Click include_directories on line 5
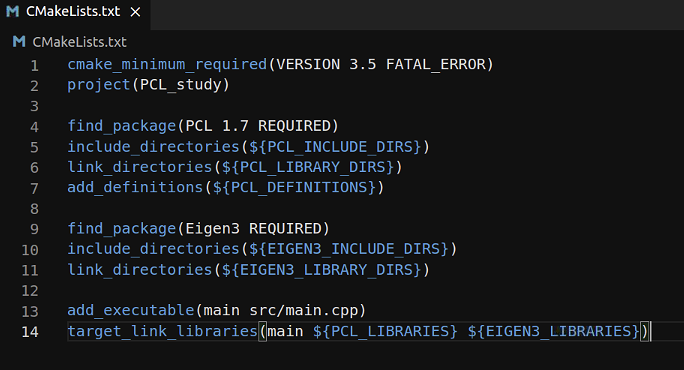 coord(154,147)
